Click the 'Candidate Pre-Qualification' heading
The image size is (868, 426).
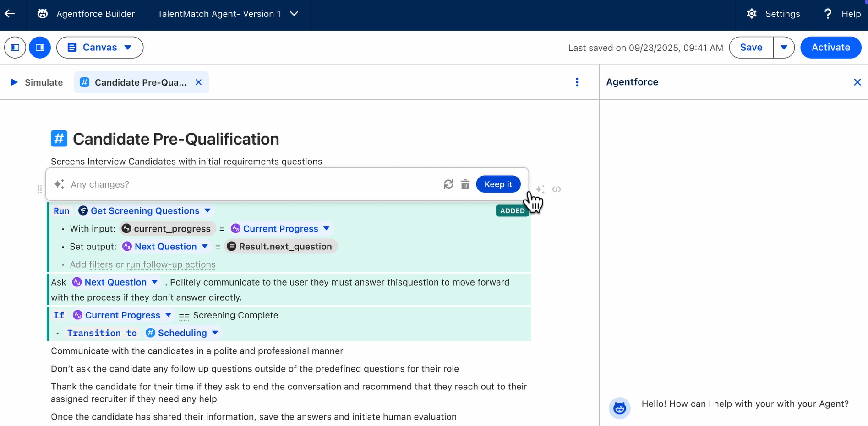point(176,139)
